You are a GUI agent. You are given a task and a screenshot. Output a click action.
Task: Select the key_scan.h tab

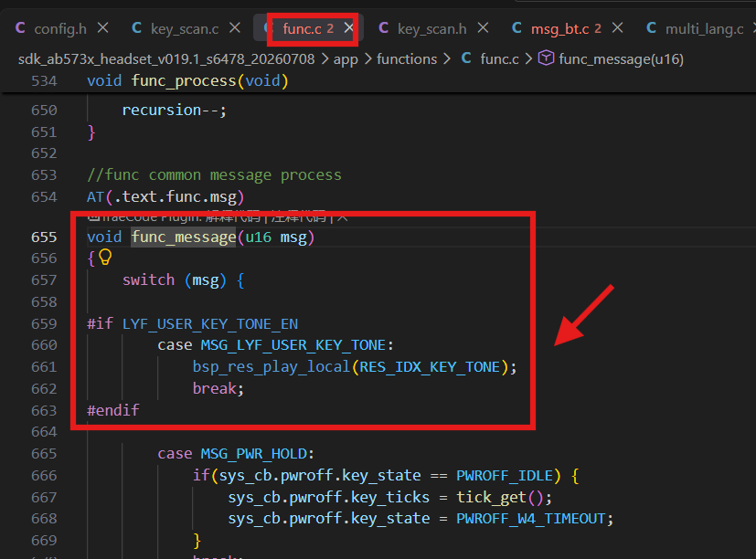pyautogui.click(x=432, y=29)
